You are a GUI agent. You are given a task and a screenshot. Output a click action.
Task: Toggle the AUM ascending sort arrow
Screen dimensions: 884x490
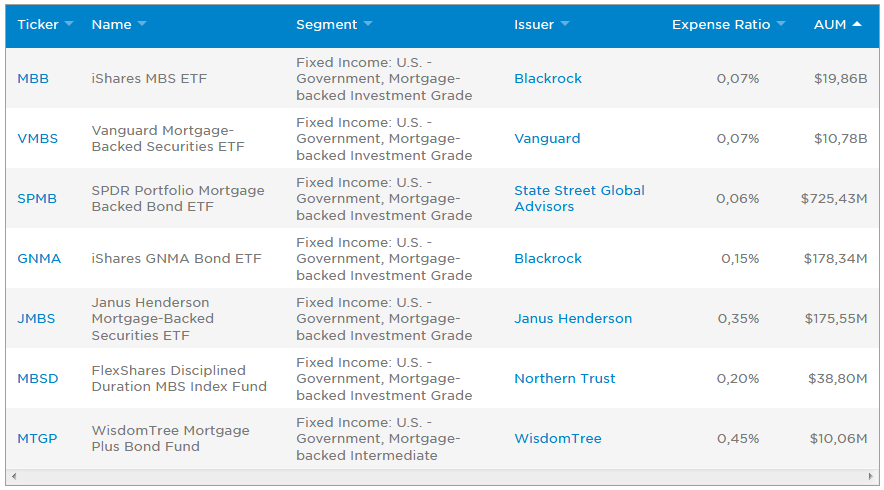[857, 24]
